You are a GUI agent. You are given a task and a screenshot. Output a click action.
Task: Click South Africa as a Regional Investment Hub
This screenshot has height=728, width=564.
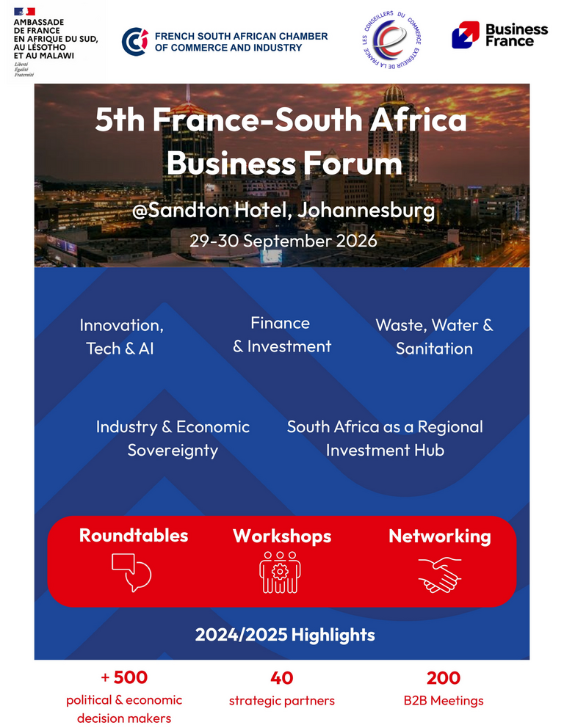point(385,438)
